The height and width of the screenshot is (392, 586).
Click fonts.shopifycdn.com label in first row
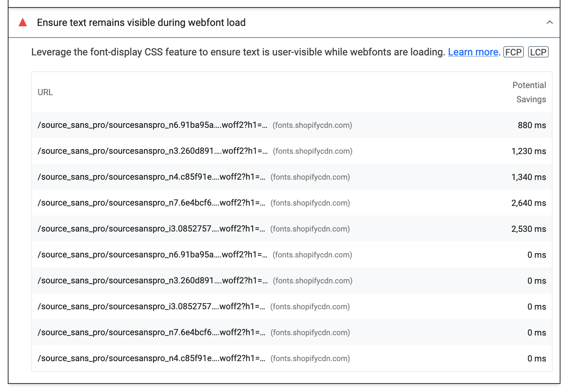pyautogui.click(x=312, y=125)
